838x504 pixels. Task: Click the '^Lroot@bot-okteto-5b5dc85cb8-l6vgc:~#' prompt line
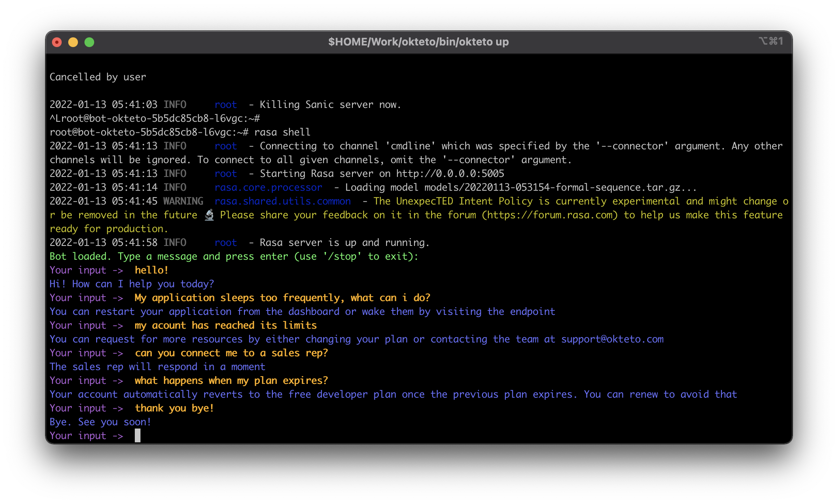[x=155, y=118]
